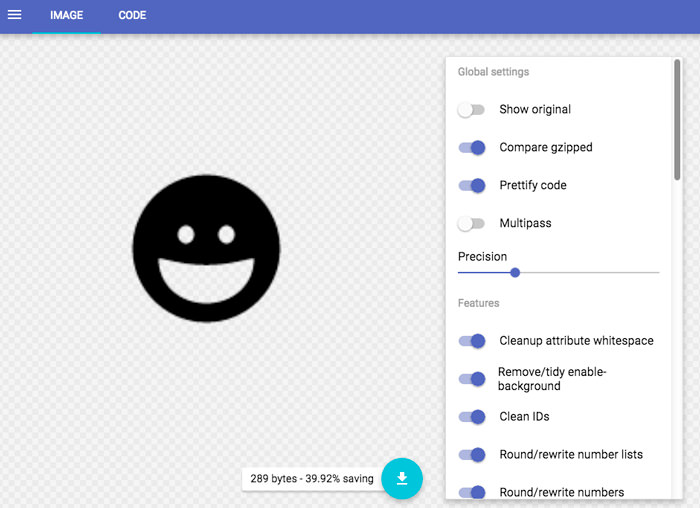Viewport: 700px width, 508px height.
Task: Click the settings panel scrollbar
Action: click(x=677, y=120)
